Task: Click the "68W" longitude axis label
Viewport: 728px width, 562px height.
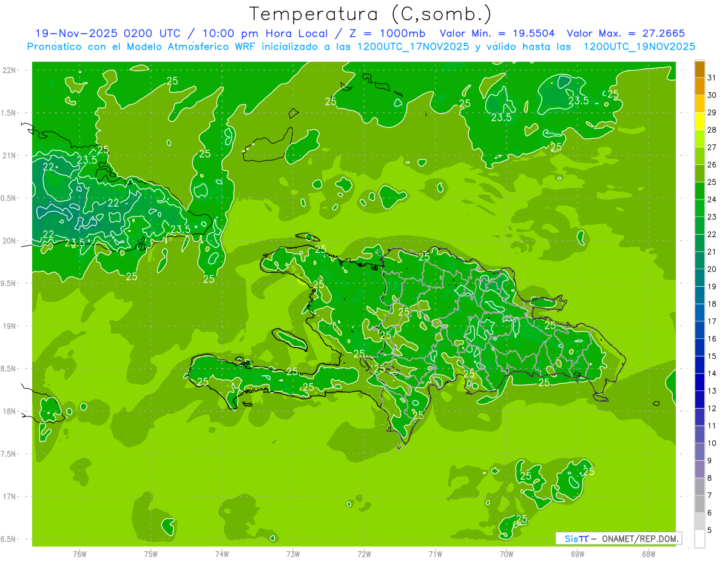Action: point(649,554)
